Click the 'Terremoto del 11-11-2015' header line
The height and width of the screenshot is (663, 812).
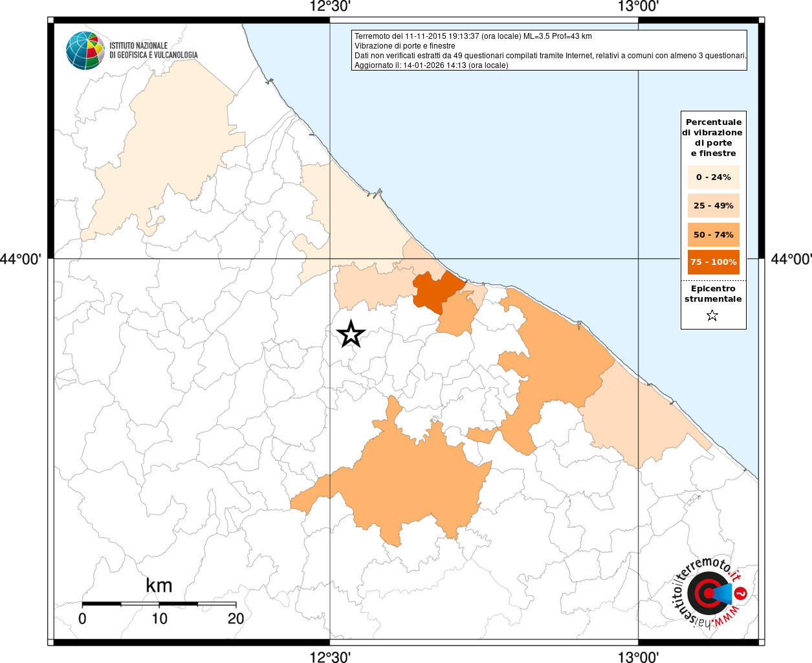[x=473, y=36]
